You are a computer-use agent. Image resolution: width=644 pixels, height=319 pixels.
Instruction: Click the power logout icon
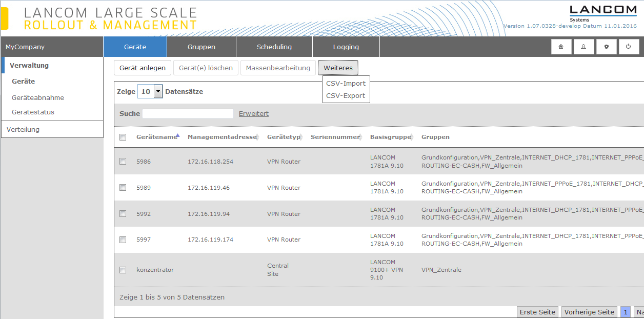click(629, 47)
